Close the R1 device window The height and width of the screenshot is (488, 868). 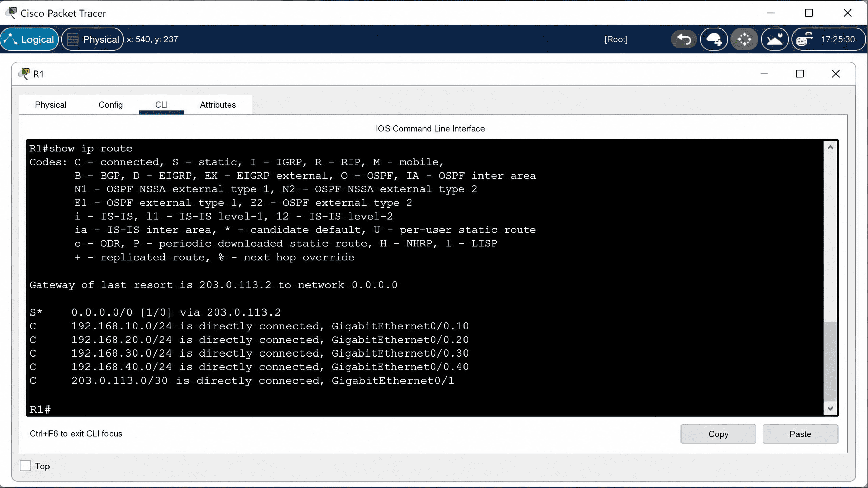pos(836,74)
